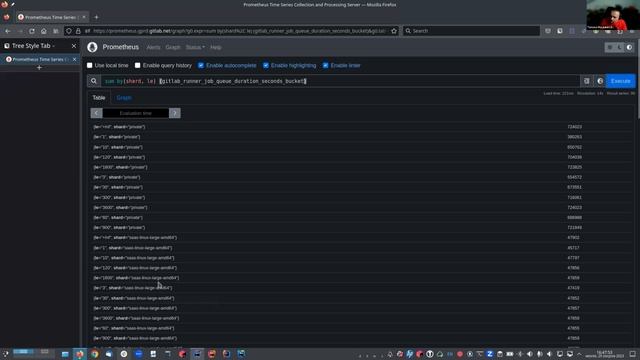Click the query expression input
This screenshot has height=360, width=640.
pos(340,81)
